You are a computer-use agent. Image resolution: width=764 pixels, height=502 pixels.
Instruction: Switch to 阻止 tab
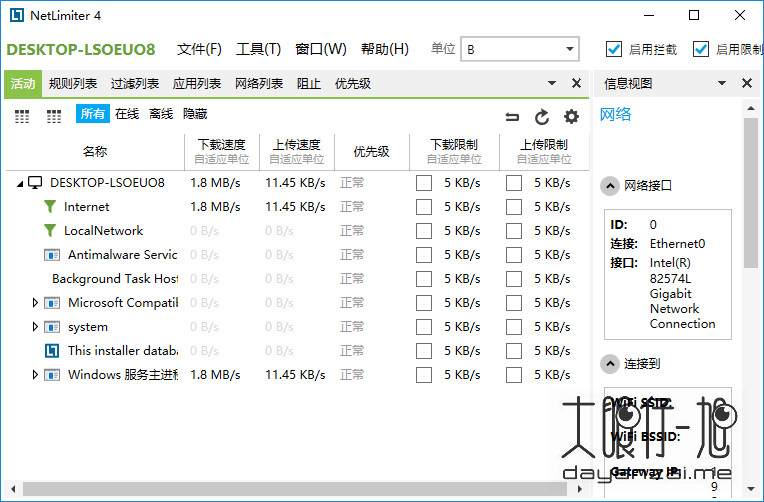pos(309,84)
